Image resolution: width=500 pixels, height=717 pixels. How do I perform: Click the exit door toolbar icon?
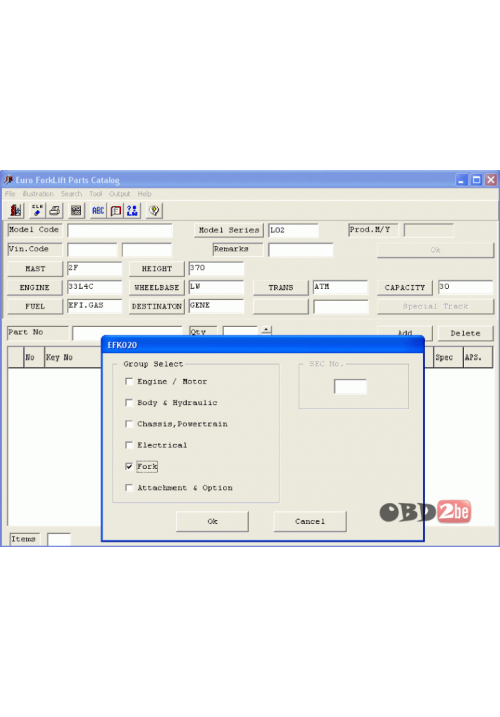click(x=16, y=210)
